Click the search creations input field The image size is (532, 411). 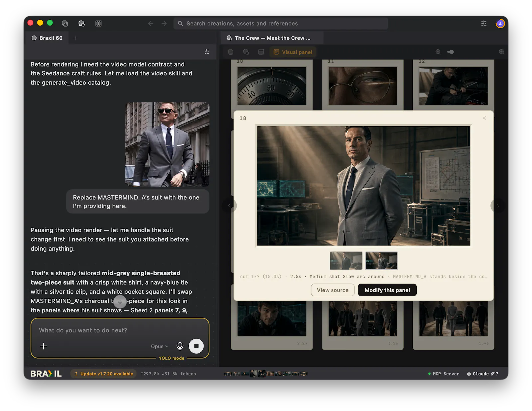(x=281, y=23)
